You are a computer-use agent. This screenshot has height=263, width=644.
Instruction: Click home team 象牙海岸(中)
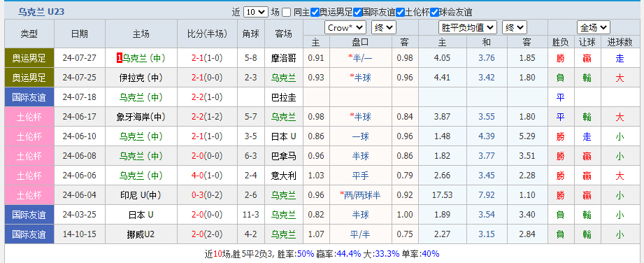pyautogui.click(x=141, y=117)
